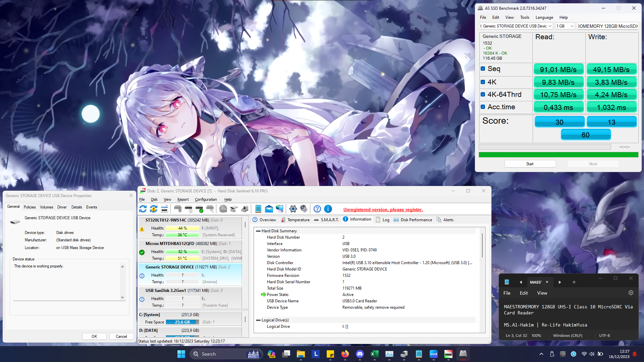This screenshot has height=362, width=644.
Task: Click the disk icon with green checkmark
Action: (x=199, y=209)
